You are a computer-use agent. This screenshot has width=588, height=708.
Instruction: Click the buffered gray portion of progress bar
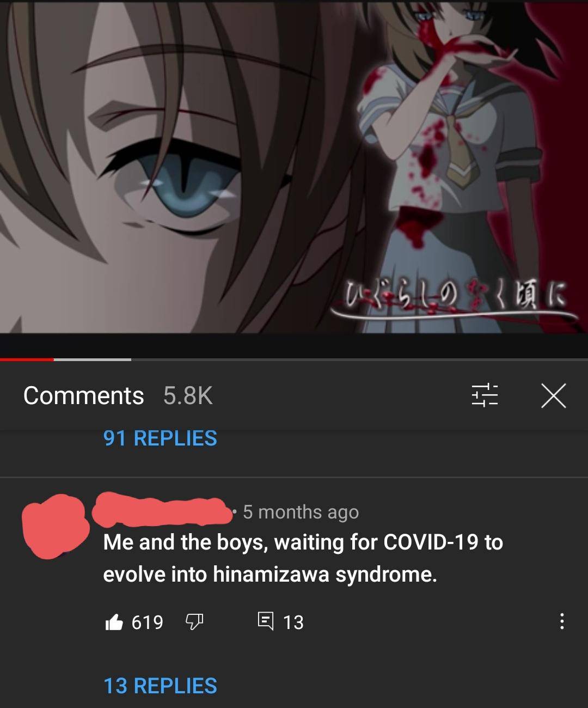pyautogui.click(x=93, y=359)
